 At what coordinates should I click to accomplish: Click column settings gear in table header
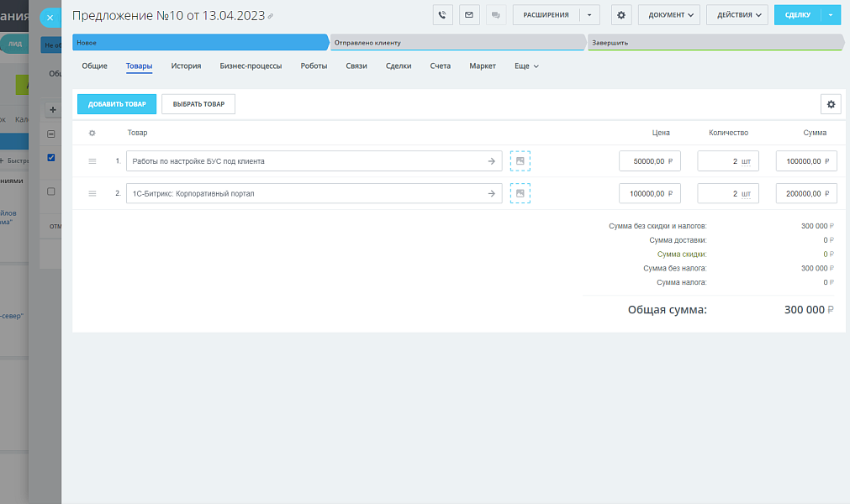point(92,133)
